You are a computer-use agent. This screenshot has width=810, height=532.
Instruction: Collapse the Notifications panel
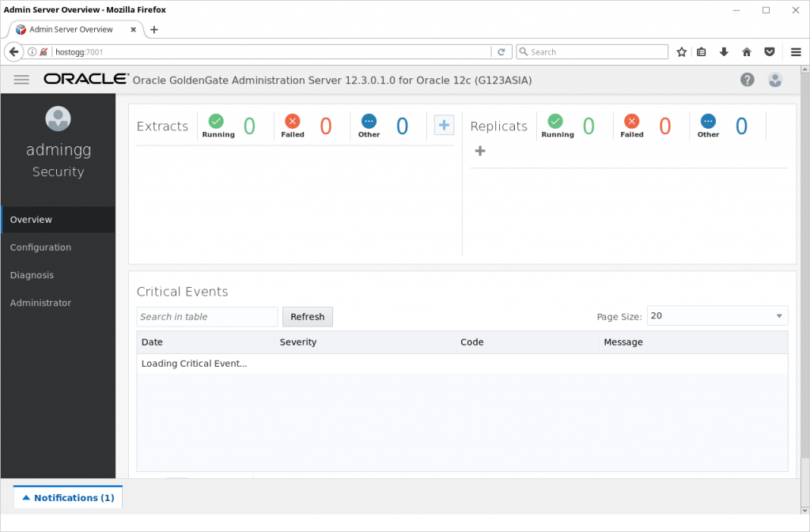(67, 497)
